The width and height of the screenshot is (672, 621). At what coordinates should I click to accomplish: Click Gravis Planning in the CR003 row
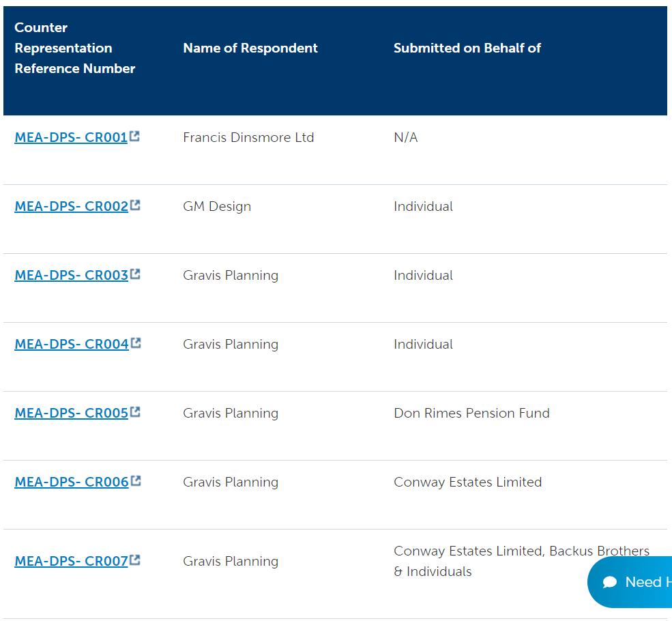pyautogui.click(x=231, y=275)
